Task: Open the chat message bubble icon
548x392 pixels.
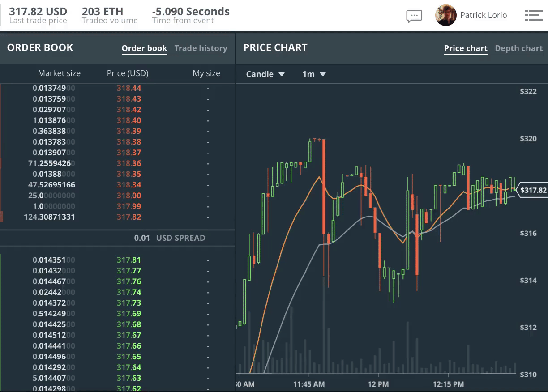Action: point(414,15)
